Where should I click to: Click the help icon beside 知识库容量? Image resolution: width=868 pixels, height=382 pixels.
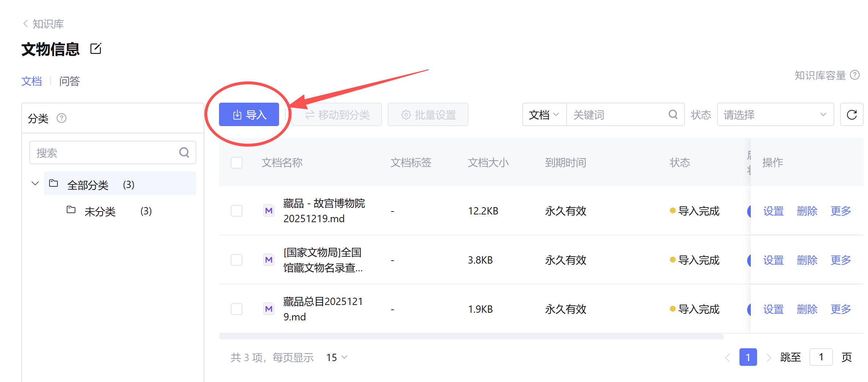854,75
